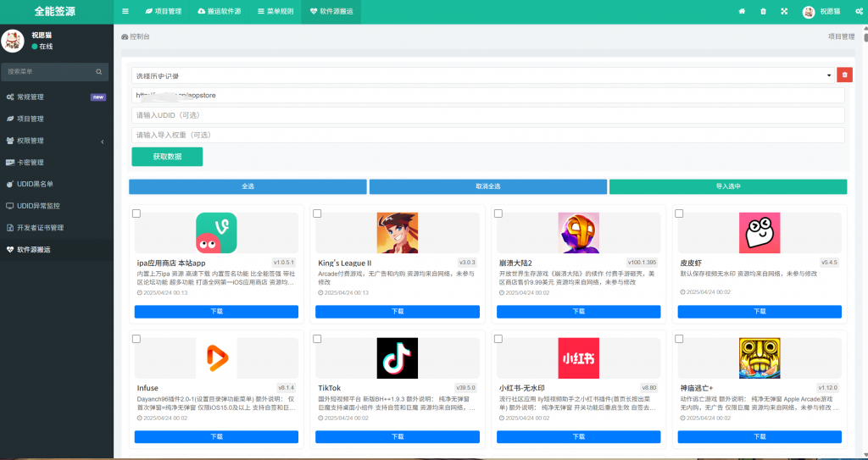
Task: Tick the checkbox for King's League II
Action: click(317, 213)
